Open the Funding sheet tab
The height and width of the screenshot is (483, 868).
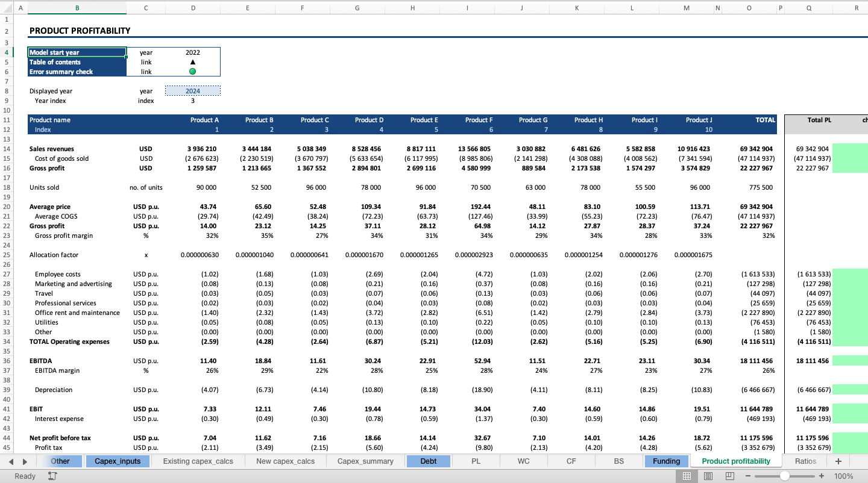[667, 461]
